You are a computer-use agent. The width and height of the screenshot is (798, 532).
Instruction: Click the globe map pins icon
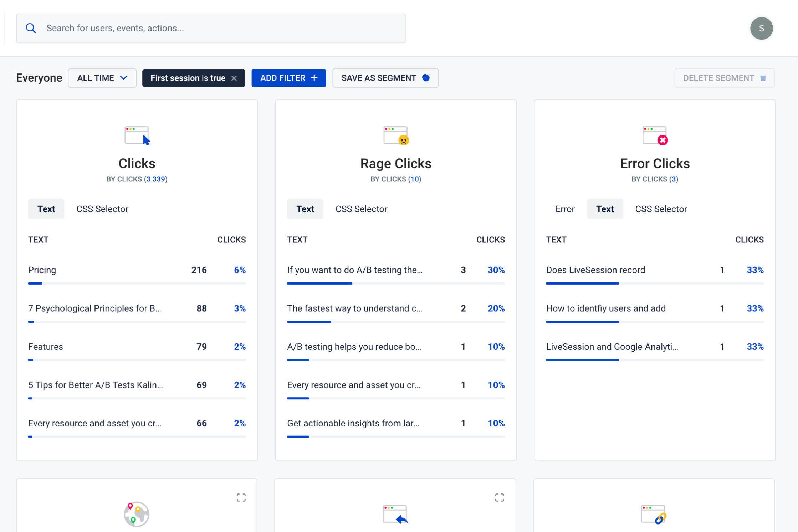tap(137, 514)
